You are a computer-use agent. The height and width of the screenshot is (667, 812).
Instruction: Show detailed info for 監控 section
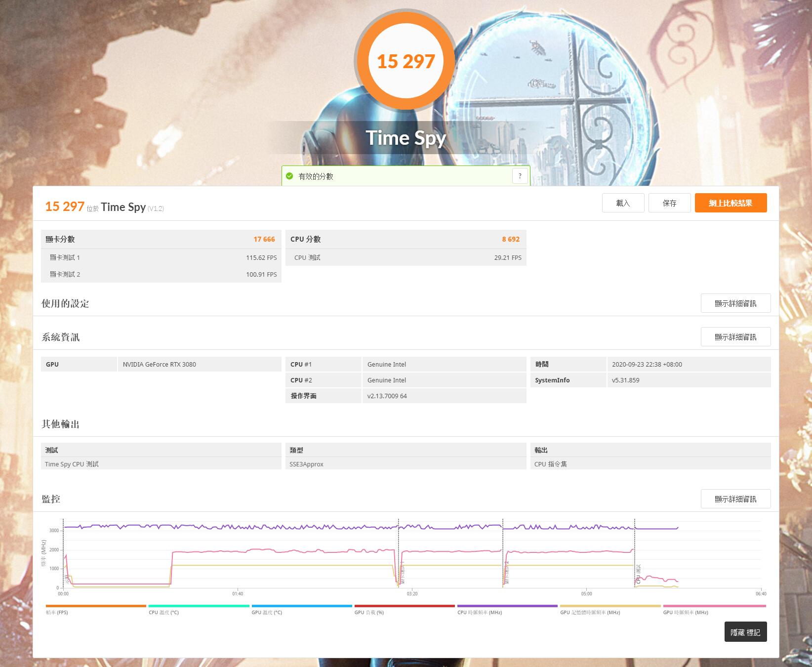[x=735, y=499]
